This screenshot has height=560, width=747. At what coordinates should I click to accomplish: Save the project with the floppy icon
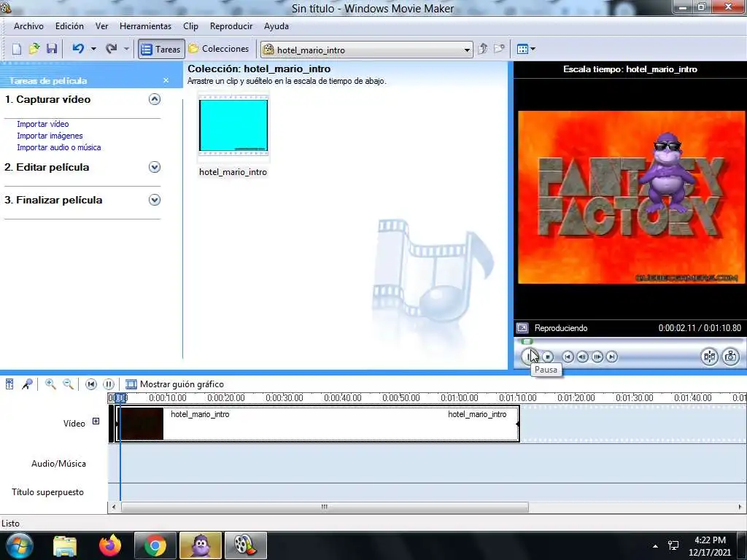52,49
